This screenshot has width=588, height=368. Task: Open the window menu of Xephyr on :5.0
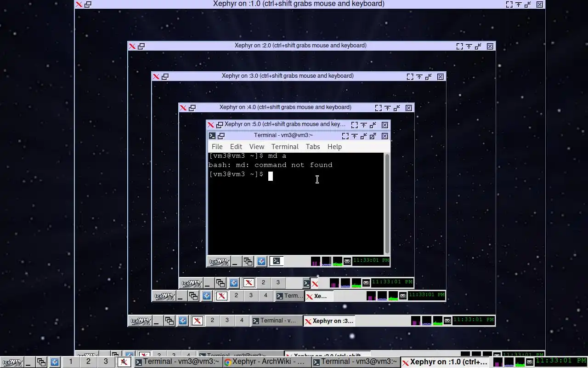point(211,125)
